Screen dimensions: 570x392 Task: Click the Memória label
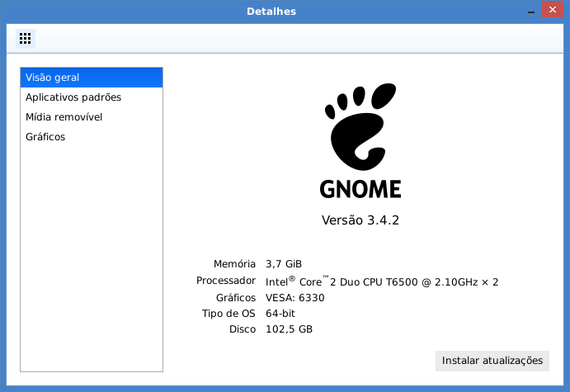234,264
